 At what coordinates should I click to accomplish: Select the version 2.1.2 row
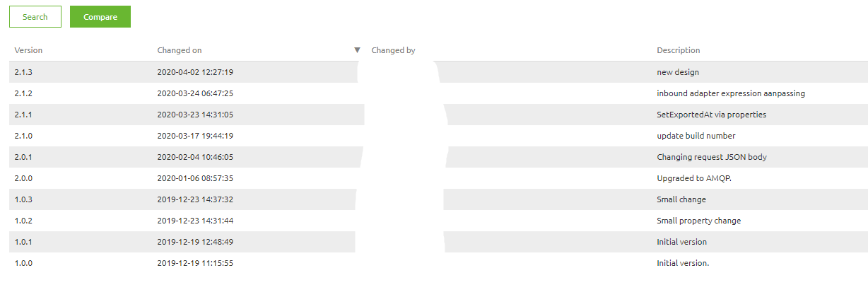click(23, 93)
